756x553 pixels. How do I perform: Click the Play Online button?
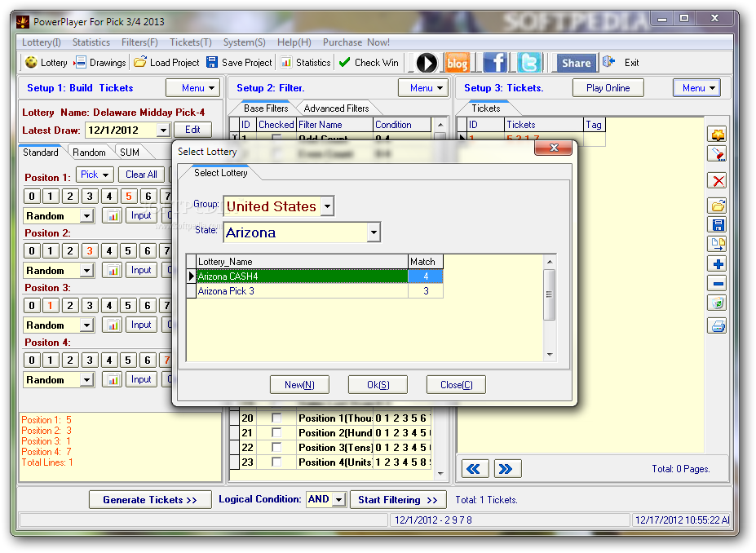pos(608,88)
